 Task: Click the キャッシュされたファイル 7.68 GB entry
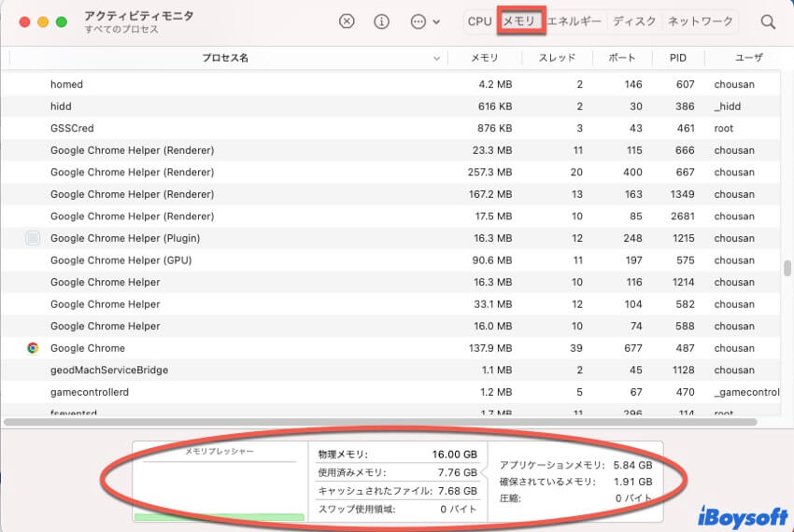tap(398, 491)
